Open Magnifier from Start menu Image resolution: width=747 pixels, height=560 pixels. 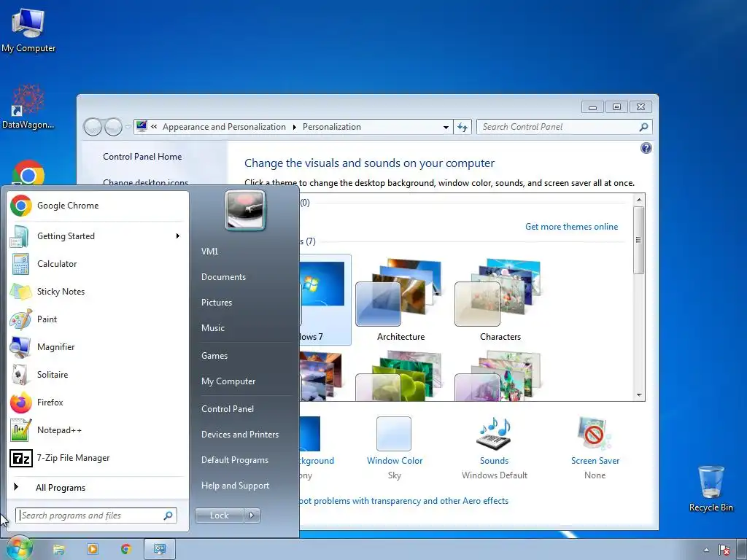97,346
